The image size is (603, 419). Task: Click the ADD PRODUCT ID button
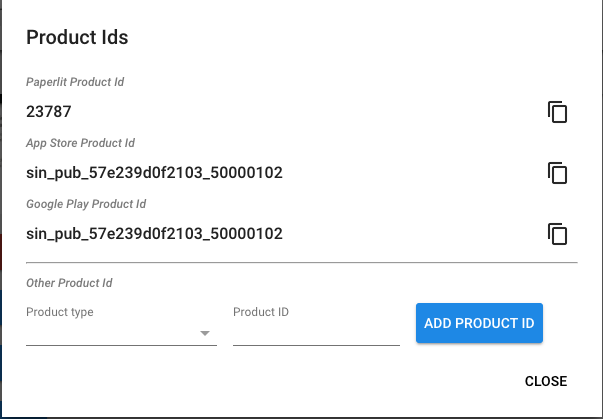tap(479, 323)
